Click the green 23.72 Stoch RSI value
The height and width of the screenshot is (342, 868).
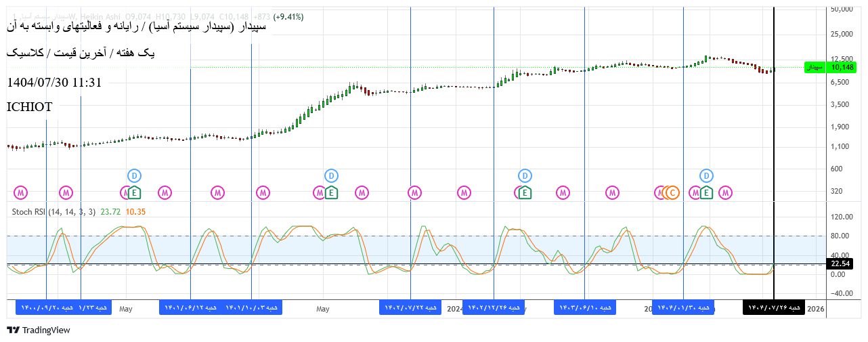coord(110,212)
